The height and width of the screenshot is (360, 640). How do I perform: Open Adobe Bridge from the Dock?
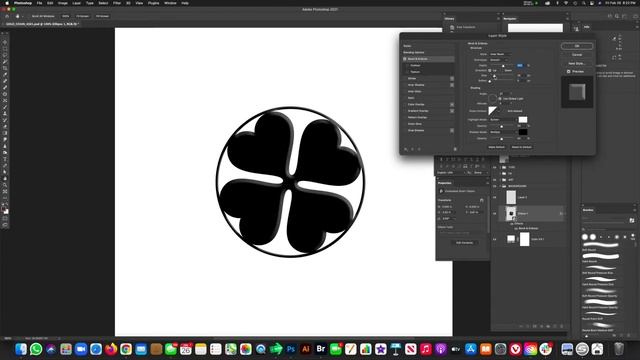[321, 349]
